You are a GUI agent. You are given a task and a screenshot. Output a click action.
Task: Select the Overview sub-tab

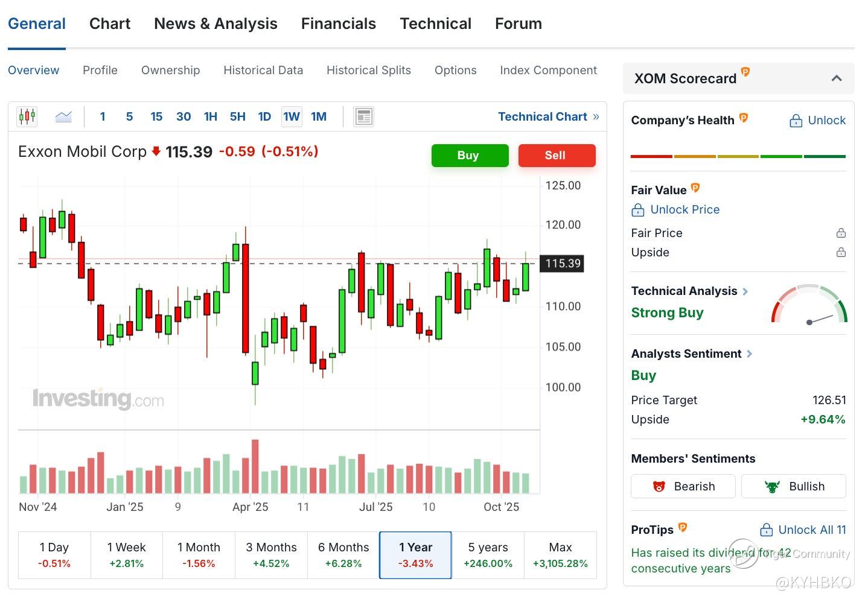[34, 70]
